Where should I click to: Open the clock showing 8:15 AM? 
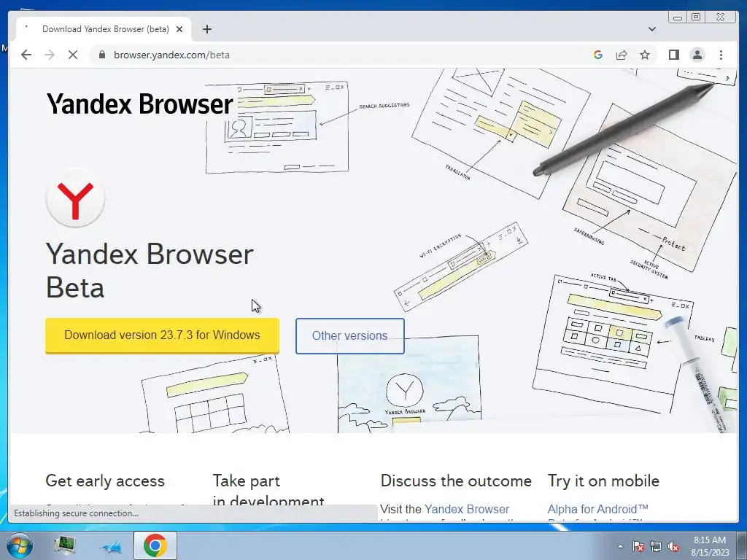710,545
